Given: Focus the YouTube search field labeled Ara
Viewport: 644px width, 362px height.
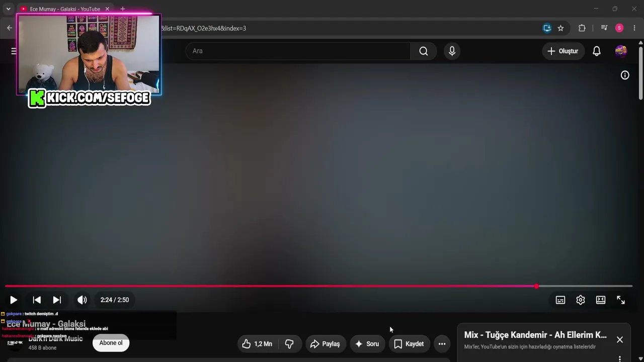Looking at the screenshot, I should tap(298, 51).
